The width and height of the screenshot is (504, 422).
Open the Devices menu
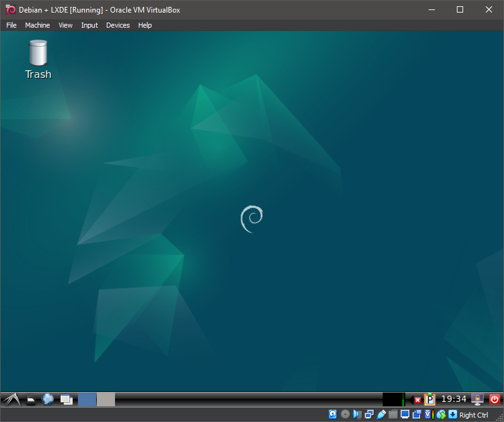click(118, 25)
